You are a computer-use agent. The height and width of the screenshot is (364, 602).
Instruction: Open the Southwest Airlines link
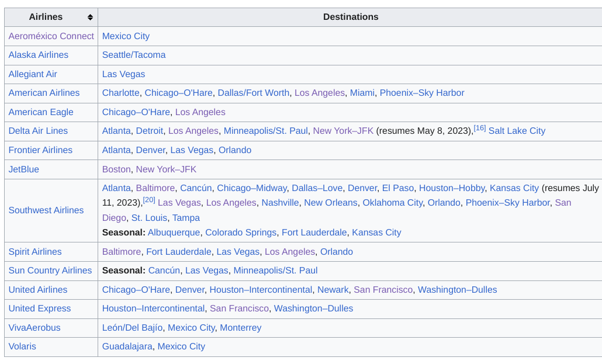46,210
